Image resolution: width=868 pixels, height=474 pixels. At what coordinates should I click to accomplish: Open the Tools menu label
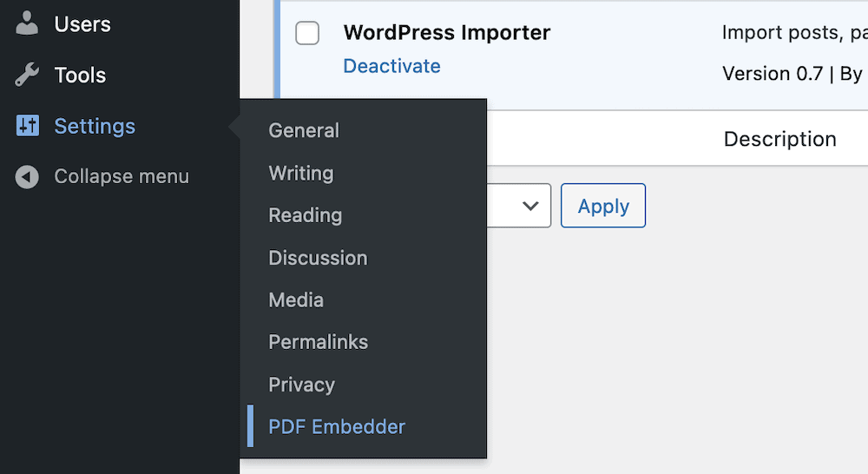(80, 76)
